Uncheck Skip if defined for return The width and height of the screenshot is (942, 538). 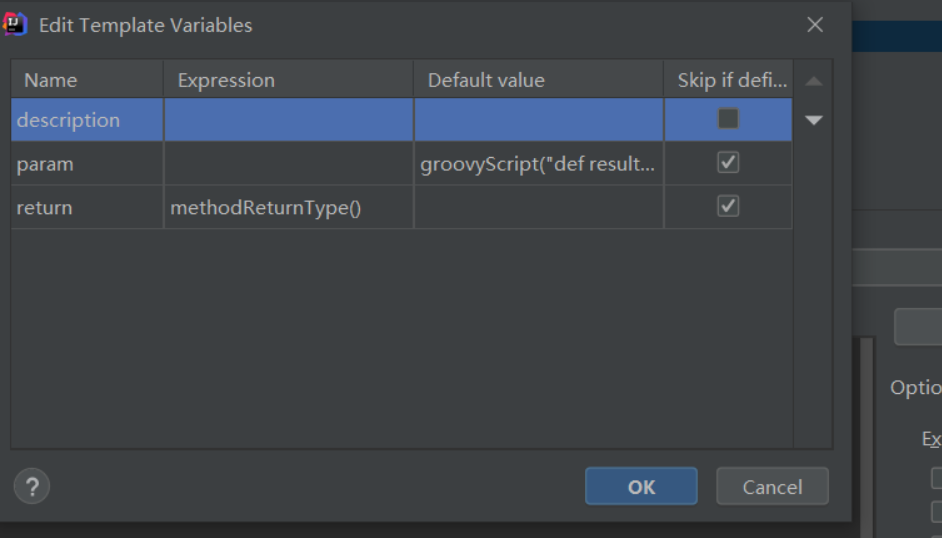click(728, 207)
